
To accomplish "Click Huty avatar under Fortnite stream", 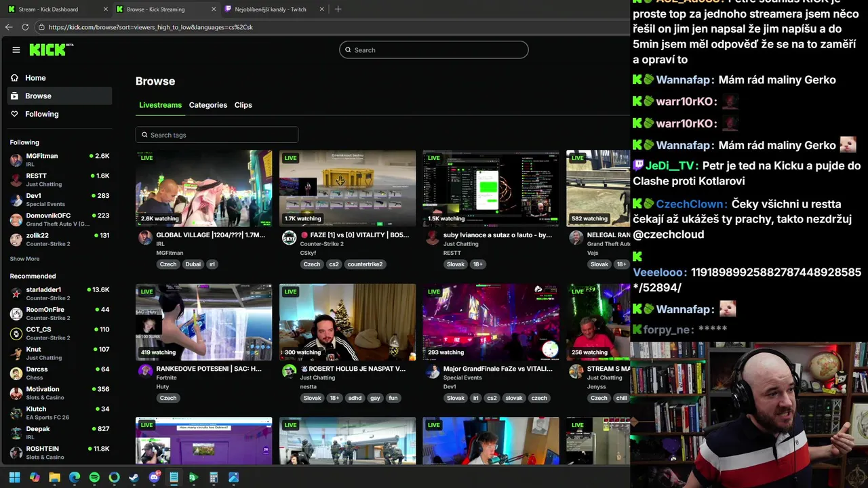I will click(x=145, y=371).
